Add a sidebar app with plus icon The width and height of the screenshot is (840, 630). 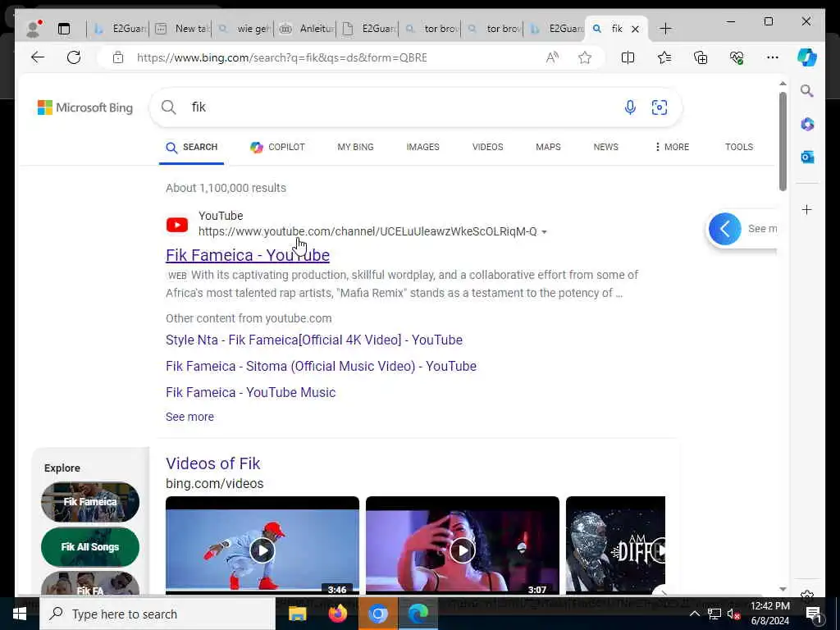tap(807, 209)
